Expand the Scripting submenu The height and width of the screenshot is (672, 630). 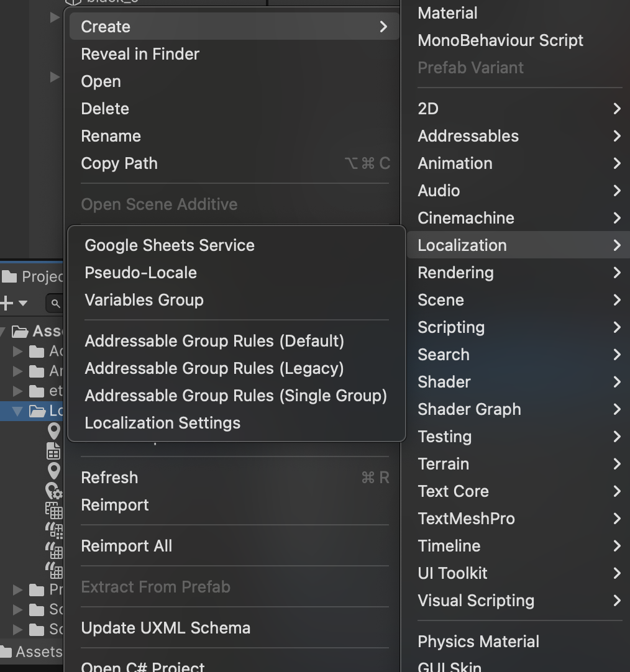[519, 327]
